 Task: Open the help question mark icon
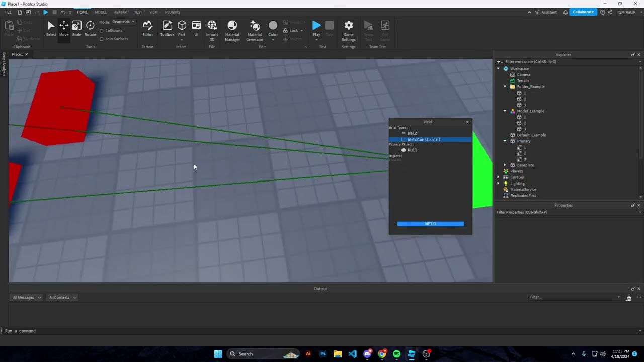603,12
